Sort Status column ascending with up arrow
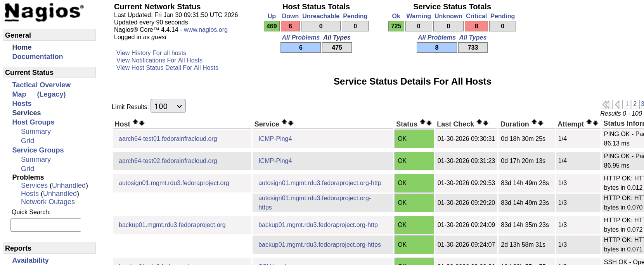The width and height of the screenshot is (644, 265). click(x=423, y=122)
